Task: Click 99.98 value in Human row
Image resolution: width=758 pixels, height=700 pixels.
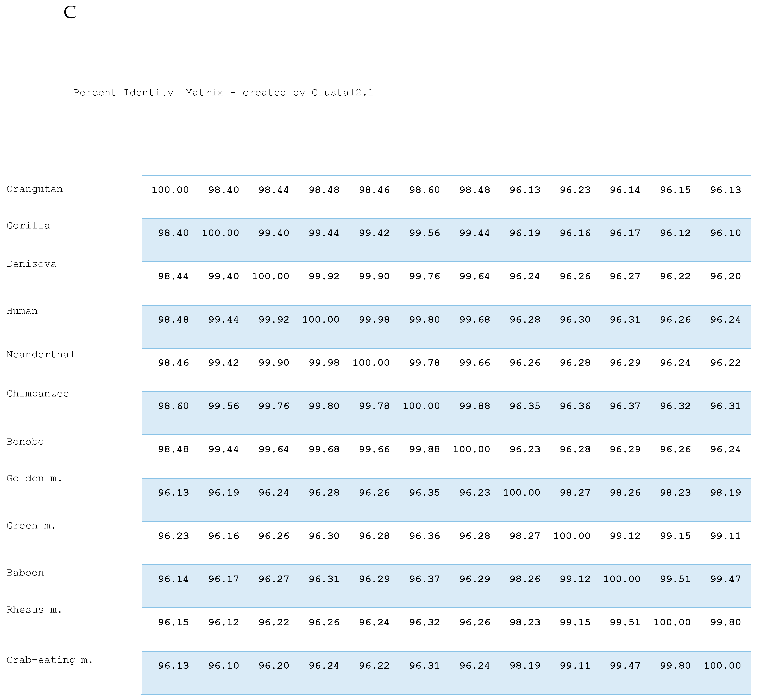Action: click(374, 320)
